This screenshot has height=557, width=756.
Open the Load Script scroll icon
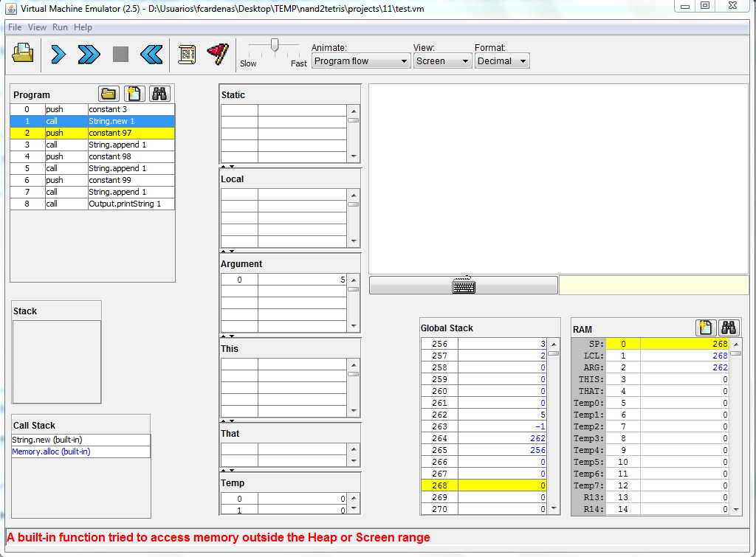[187, 54]
